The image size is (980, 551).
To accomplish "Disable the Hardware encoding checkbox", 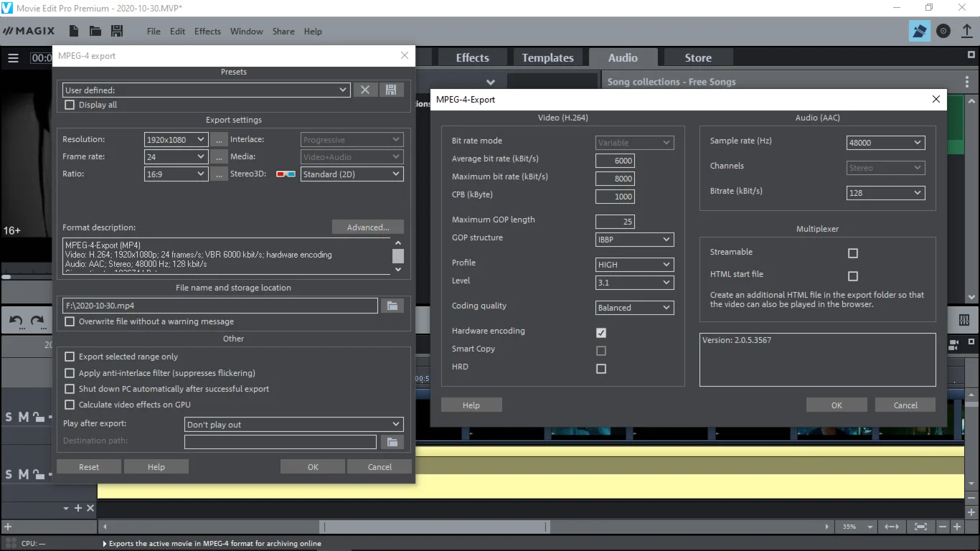I will point(601,333).
